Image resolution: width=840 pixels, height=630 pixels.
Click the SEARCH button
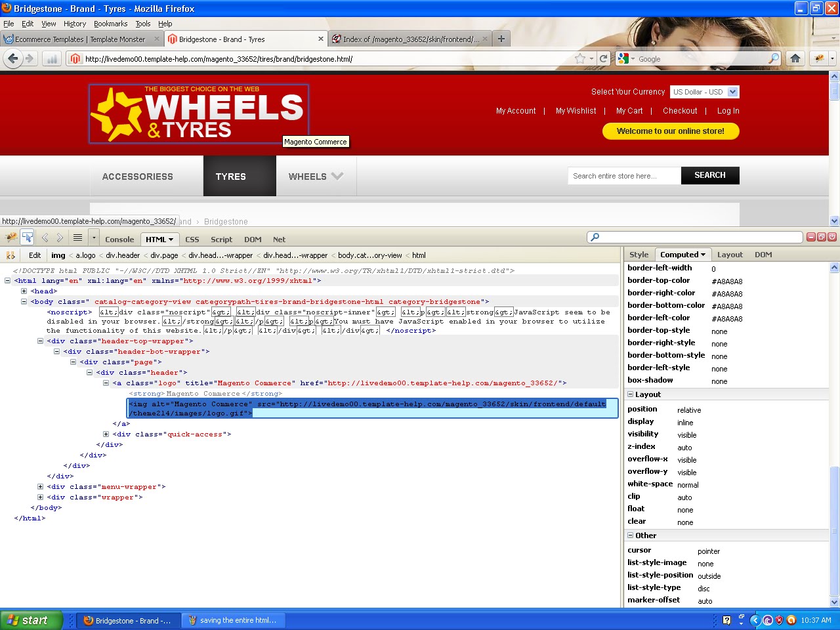[x=710, y=175]
